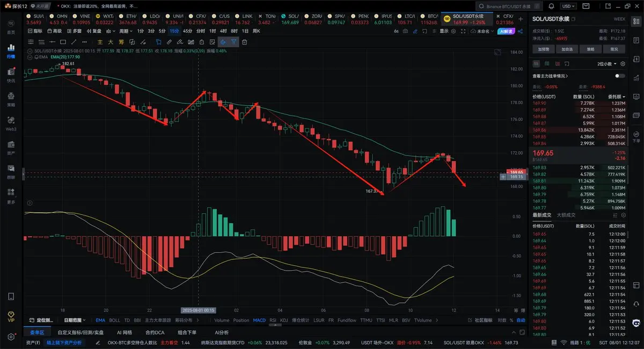Select the rectangle drawing tool
Screen dimensions: 644x349
point(63,42)
